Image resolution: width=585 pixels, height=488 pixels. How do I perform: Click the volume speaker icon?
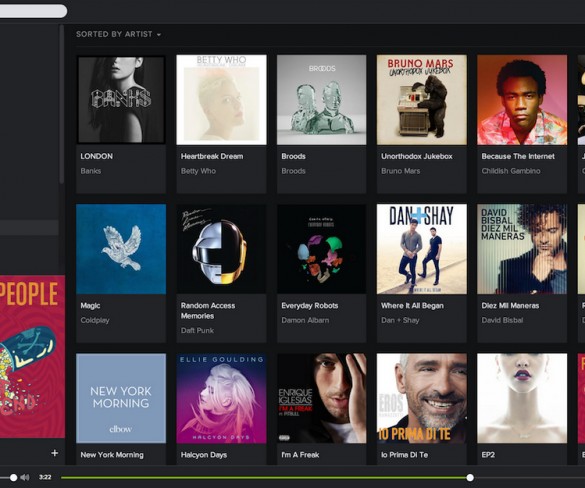coord(25,477)
